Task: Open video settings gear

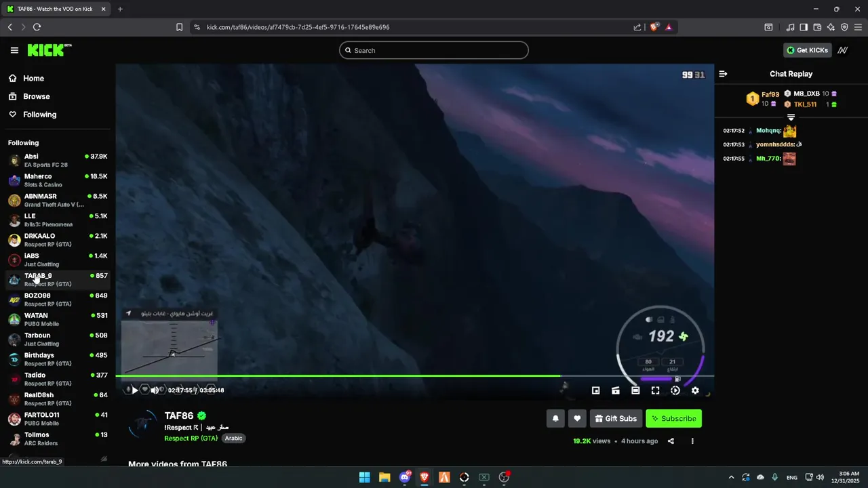Action: coord(695,390)
